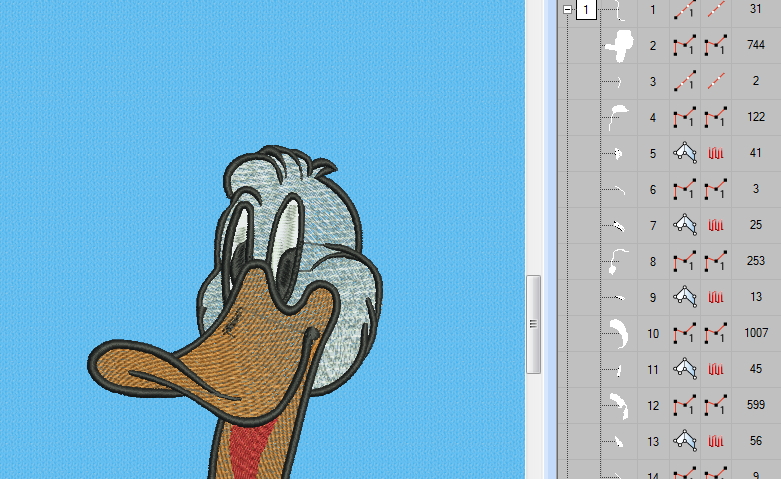Click the fill stitch icon in row 12
The width and height of the screenshot is (781, 479).
[716, 405]
